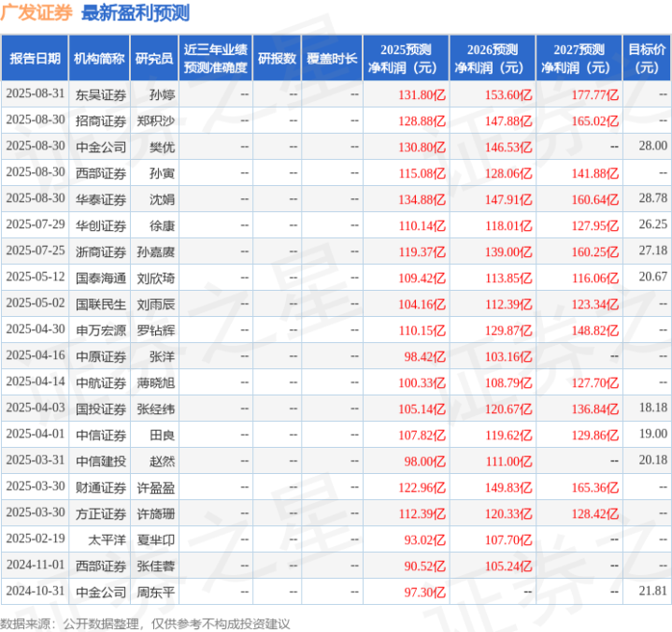
Task: Click the target price 28.78
Action: (x=652, y=198)
